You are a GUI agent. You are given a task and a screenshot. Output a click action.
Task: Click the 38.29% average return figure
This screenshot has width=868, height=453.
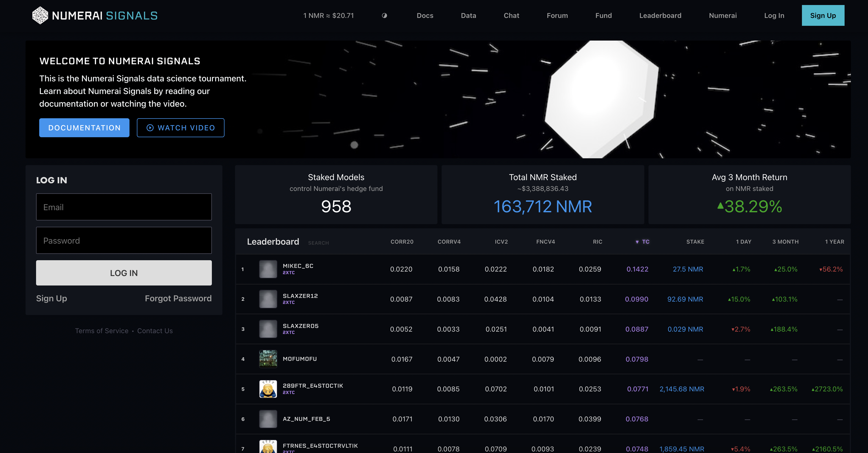pos(753,206)
